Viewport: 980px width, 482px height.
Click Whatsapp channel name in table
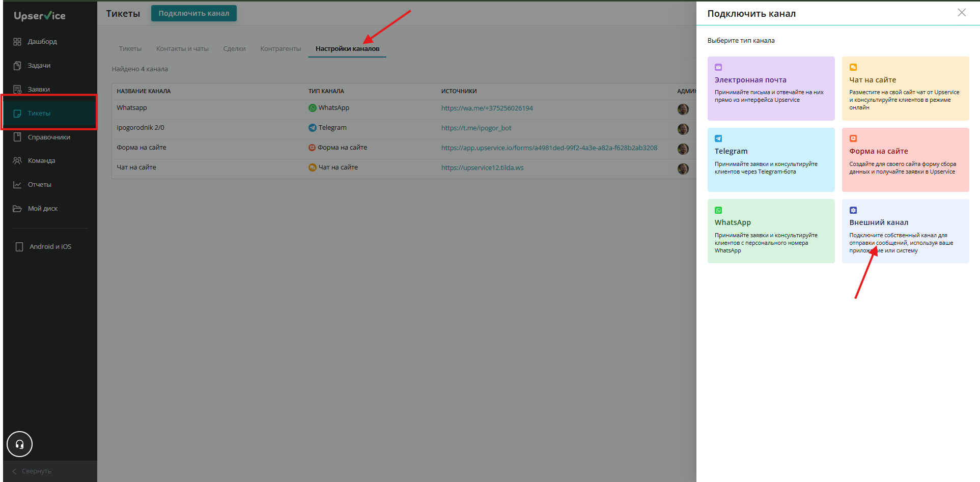pyautogui.click(x=132, y=108)
